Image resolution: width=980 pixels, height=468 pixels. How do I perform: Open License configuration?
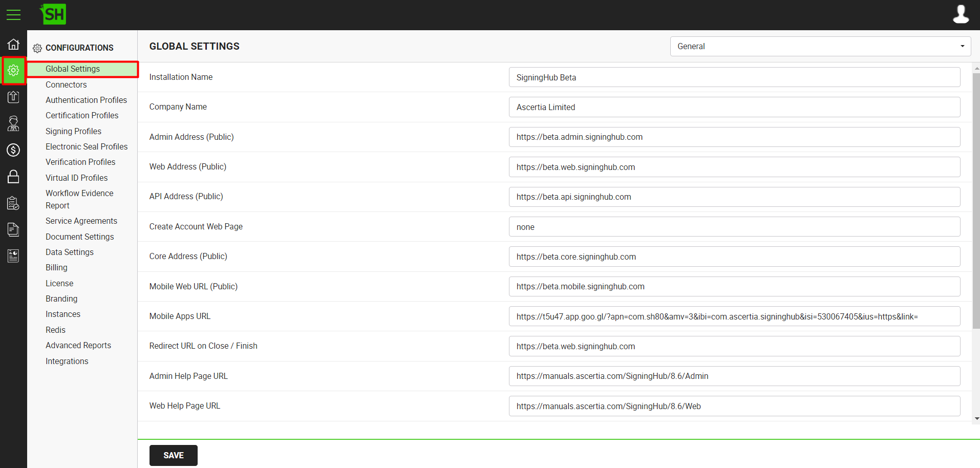point(59,283)
